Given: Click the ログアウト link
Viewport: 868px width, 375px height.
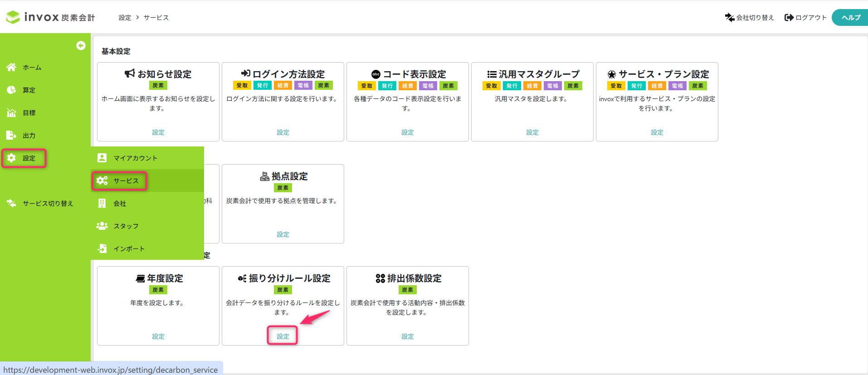Looking at the screenshot, I should tap(806, 17).
